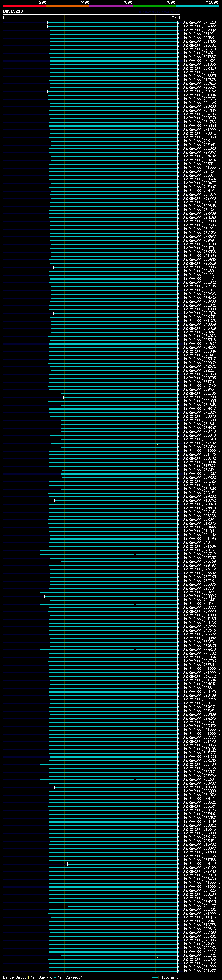This screenshot has height=980, width=222.
Task: Click the label UniRef100_Q0T4Y6
Action: (x=199, y=455)
